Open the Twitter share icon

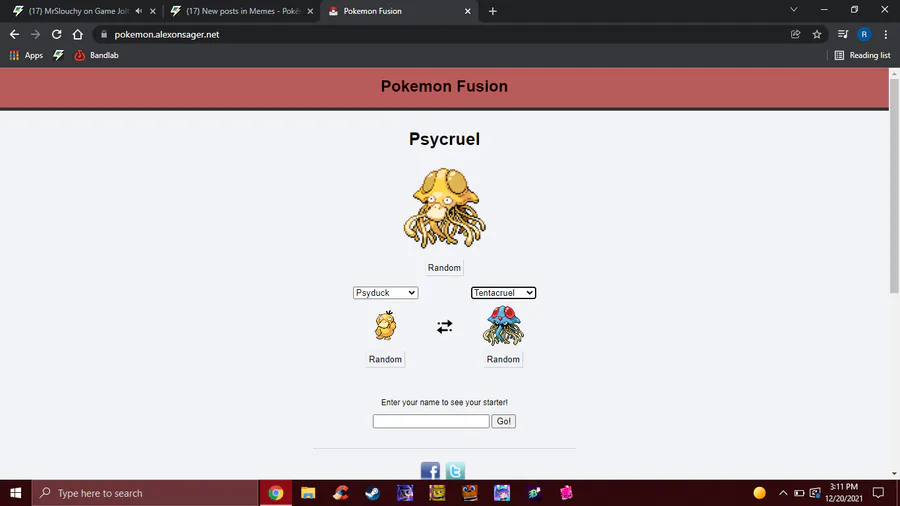455,471
